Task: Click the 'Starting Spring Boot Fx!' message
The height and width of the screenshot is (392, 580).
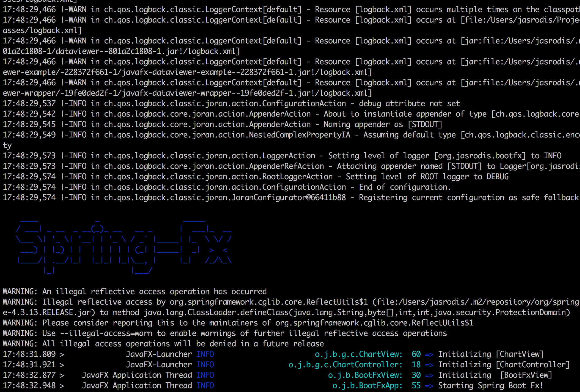Action: (490, 385)
